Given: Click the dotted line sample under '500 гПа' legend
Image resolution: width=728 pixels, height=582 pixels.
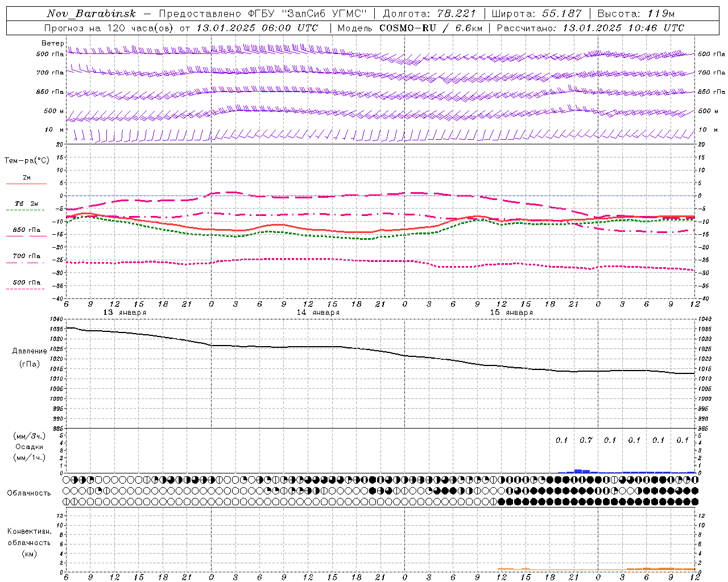Looking at the screenshot, I should pos(26,289).
